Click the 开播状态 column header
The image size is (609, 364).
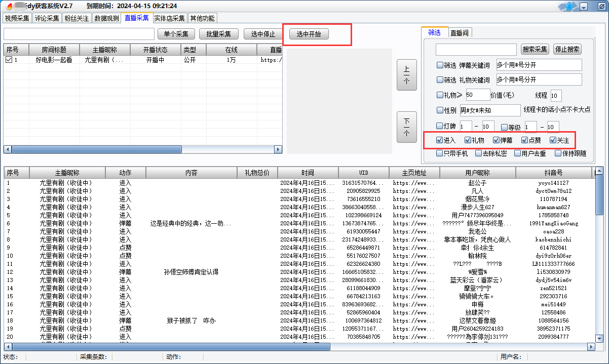(x=156, y=50)
